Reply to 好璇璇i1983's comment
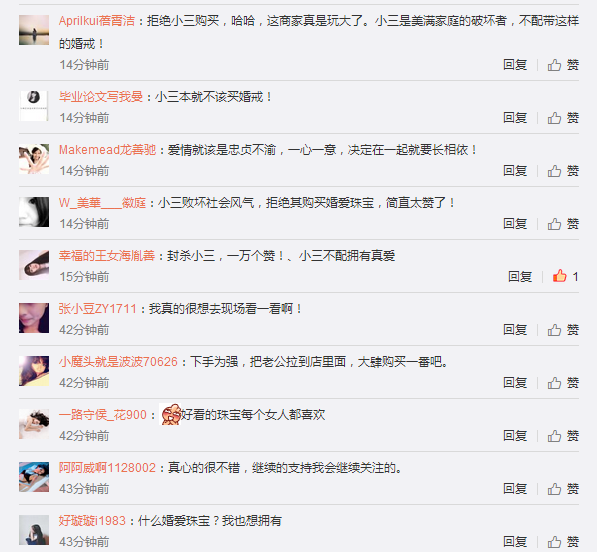The height and width of the screenshot is (552, 597). coord(515,541)
